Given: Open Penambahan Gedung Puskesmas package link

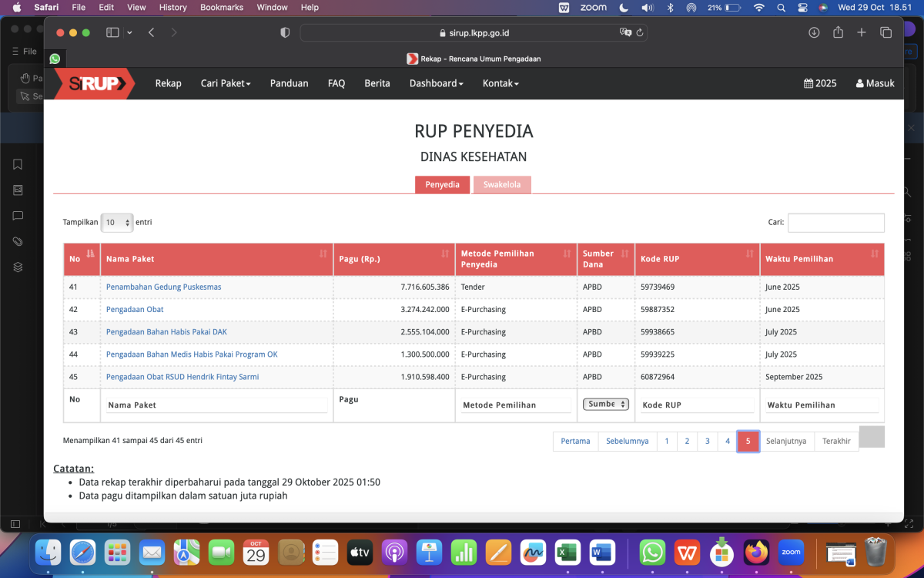Looking at the screenshot, I should (x=163, y=287).
